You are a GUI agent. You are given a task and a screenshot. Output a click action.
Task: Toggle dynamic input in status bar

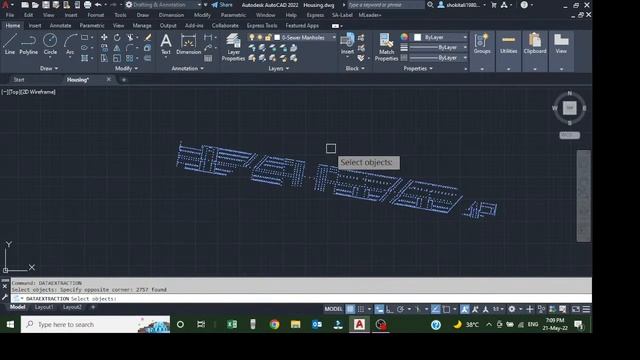click(x=379, y=309)
